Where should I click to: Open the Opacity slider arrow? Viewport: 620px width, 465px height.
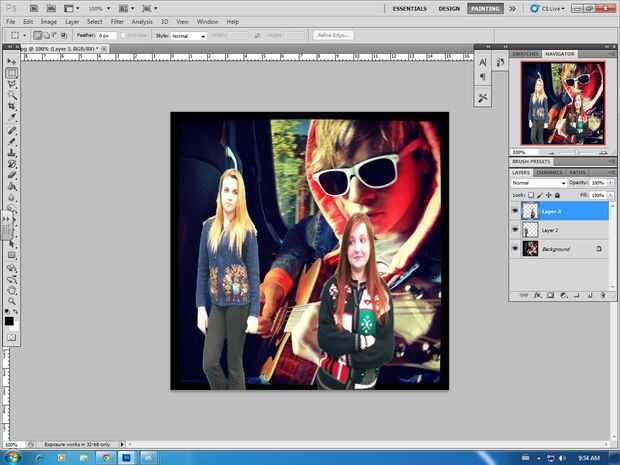611,183
